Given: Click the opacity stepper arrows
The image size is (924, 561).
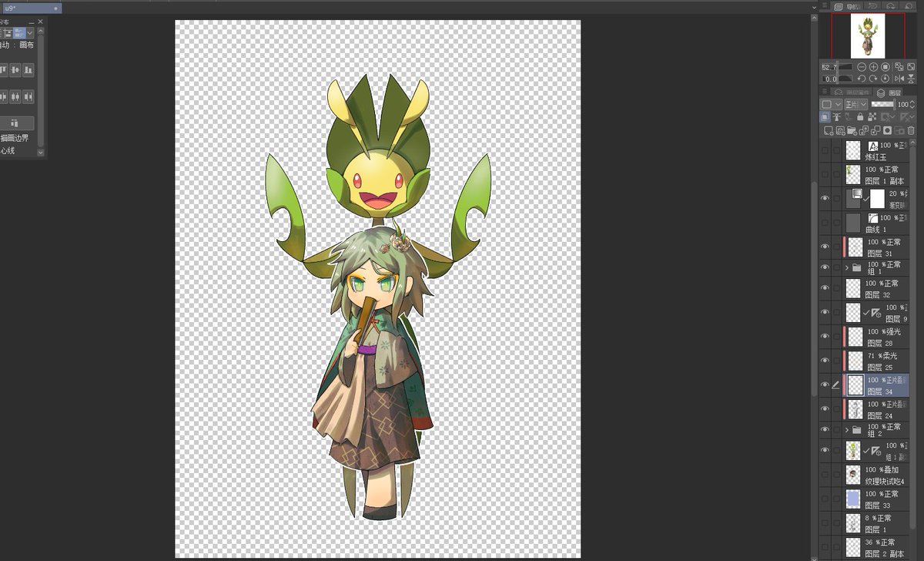Looking at the screenshot, I should click(x=912, y=104).
